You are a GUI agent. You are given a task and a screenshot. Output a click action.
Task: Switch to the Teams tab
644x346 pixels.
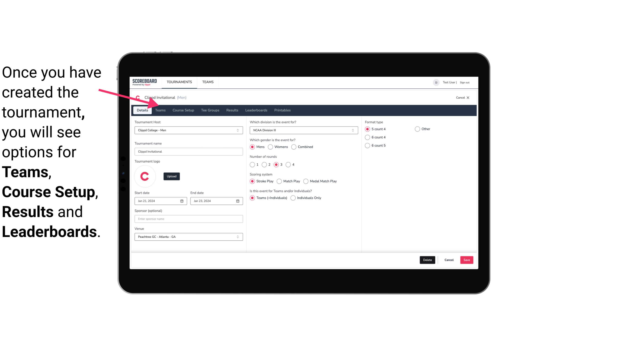[x=160, y=110]
